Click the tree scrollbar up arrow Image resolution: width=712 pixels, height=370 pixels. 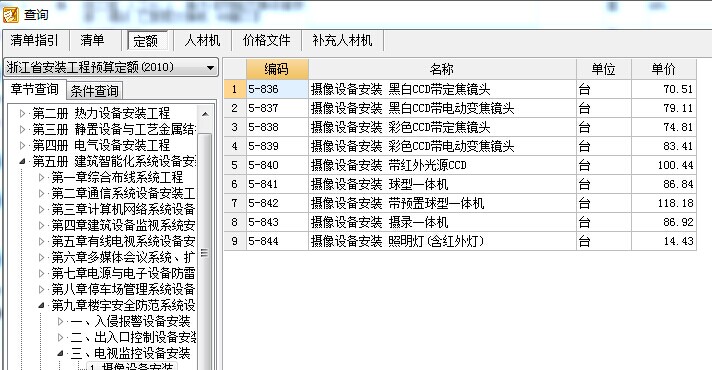click(x=205, y=114)
